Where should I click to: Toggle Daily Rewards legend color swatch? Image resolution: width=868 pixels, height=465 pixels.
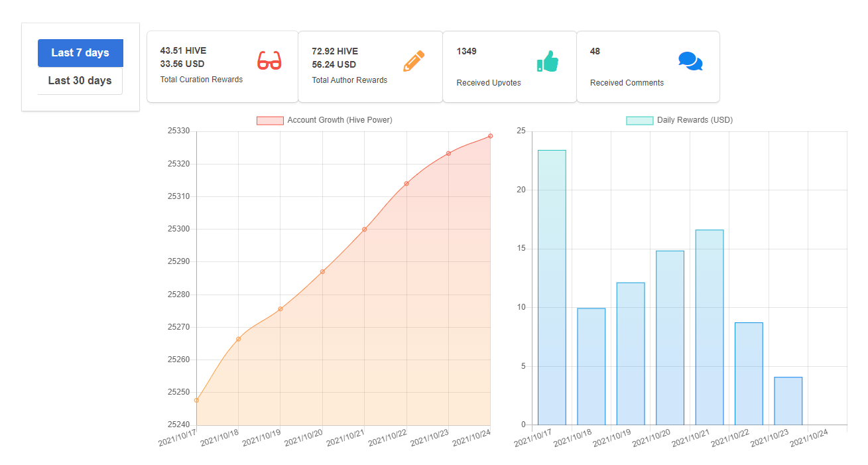[640, 121]
